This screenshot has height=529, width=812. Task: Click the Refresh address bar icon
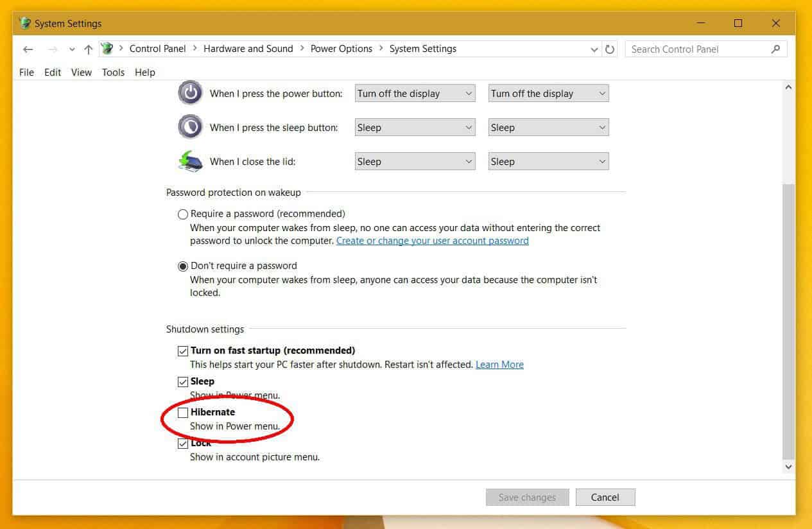pyautogui.click(x=610, y=49)
